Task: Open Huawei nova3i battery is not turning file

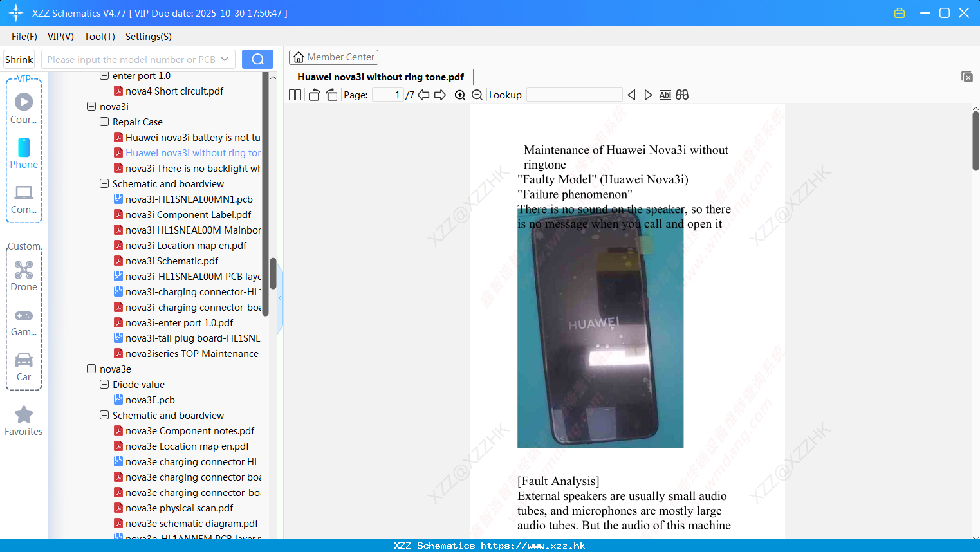Action: [187, 137]
